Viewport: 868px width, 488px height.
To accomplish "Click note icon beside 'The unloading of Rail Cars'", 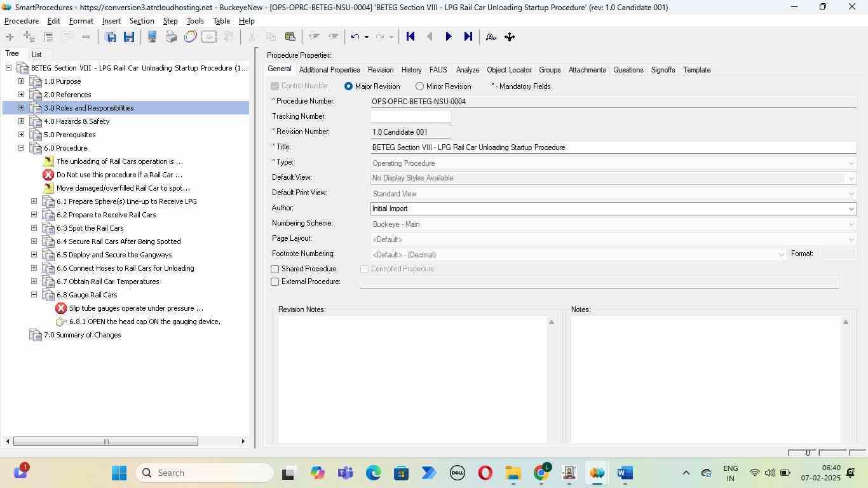I will (48, 161).
